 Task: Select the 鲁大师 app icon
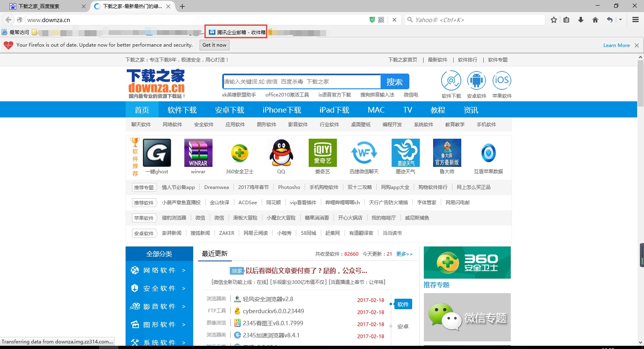coord(447,153)
